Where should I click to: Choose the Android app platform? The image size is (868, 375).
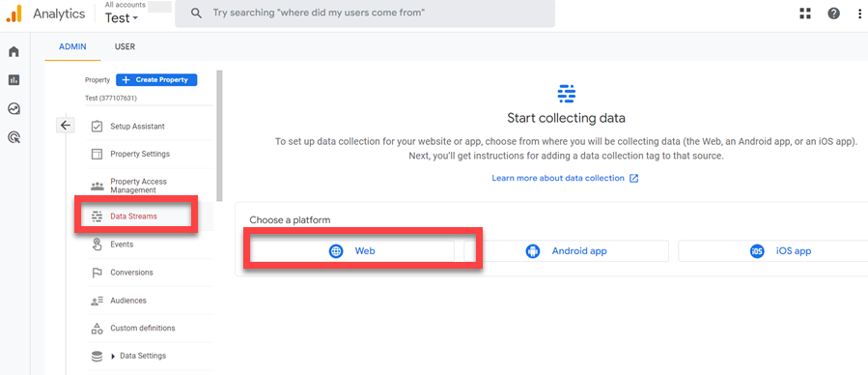click(567, 251)
